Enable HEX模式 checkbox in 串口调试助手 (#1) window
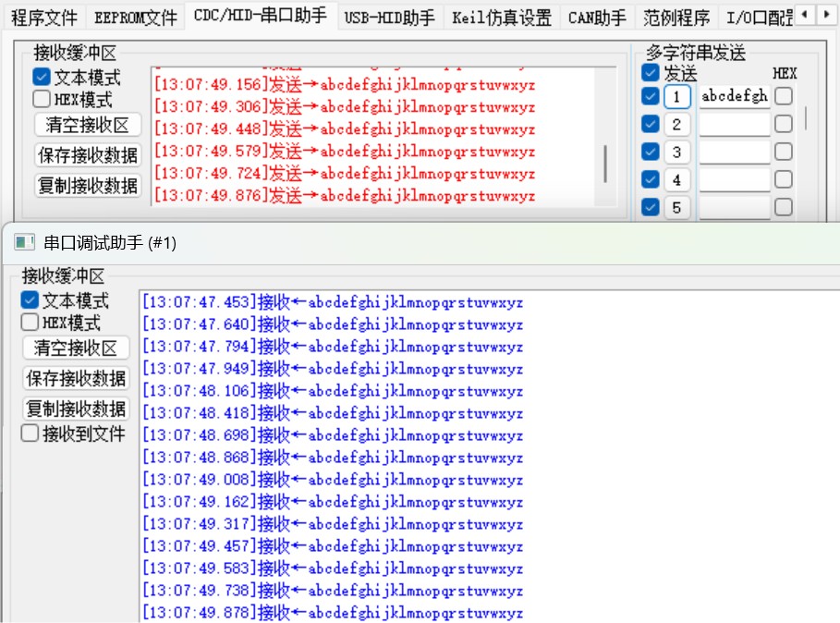The image size is (840, 623). (x=30, y=322)
